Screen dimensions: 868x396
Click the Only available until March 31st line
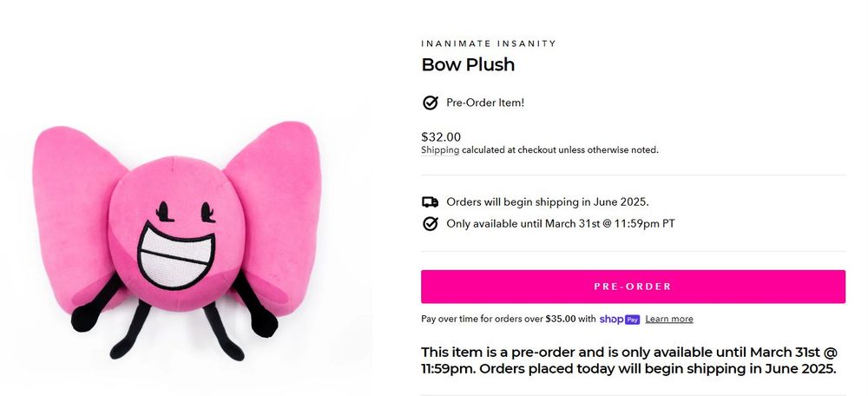click(x=561, y=224)
